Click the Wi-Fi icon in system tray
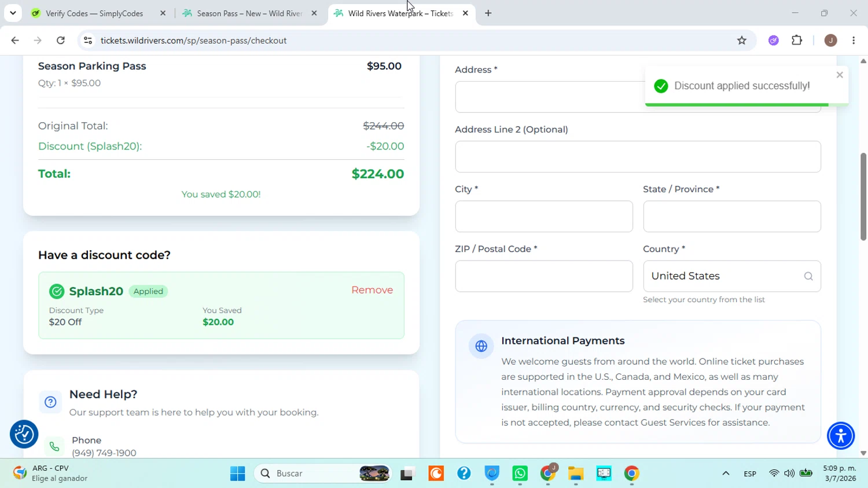The image size is (868, 488). tap(774, 474)
